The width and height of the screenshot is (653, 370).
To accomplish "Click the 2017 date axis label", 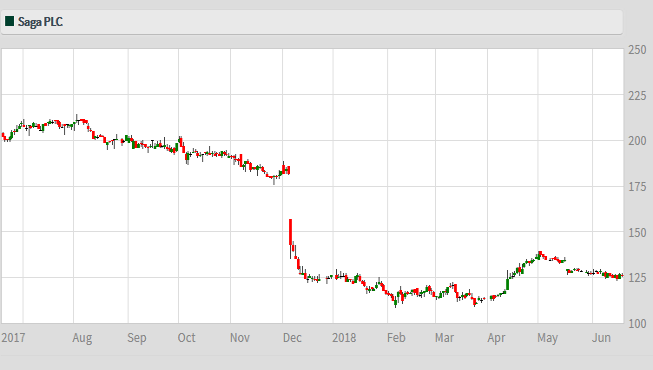I will point(13,338).
